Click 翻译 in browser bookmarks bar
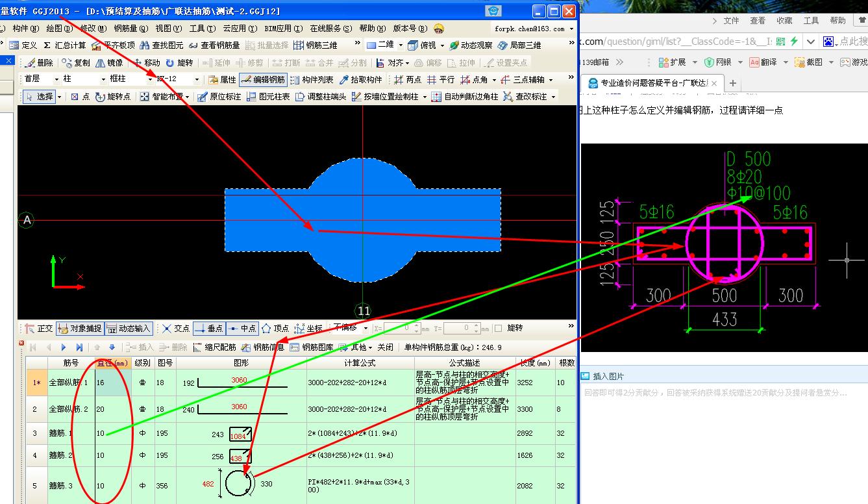The image size is (868, 504). click(763, 62)
